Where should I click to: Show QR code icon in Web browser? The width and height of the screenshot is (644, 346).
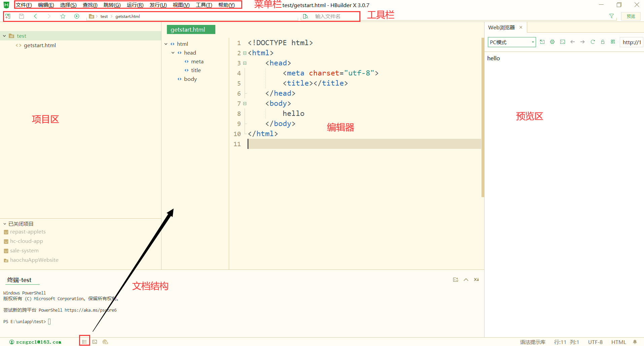613,42
